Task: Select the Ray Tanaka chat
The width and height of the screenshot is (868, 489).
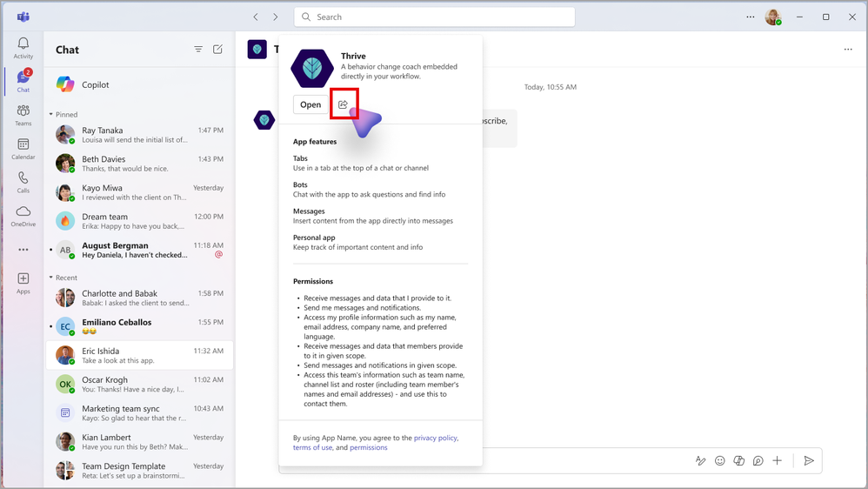Action: 139,135
